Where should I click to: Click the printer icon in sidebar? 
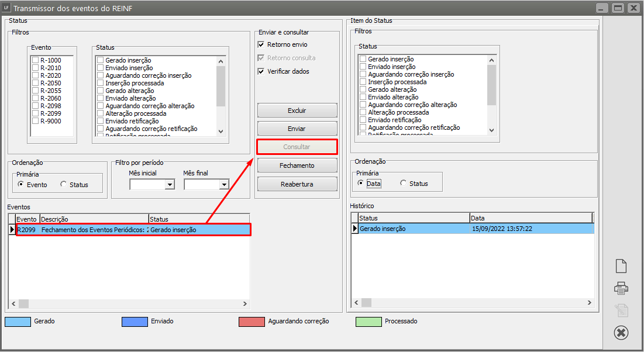coord(621,288)
